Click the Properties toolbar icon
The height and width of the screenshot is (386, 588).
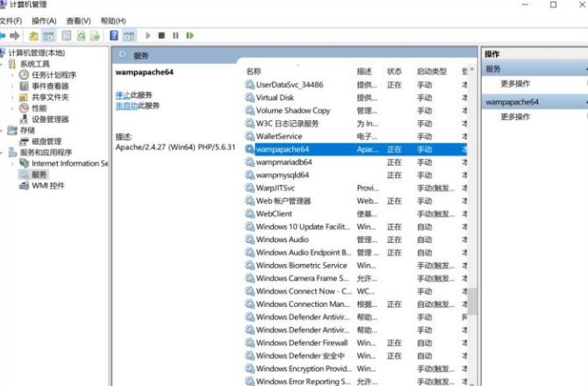tap(65, 36)
